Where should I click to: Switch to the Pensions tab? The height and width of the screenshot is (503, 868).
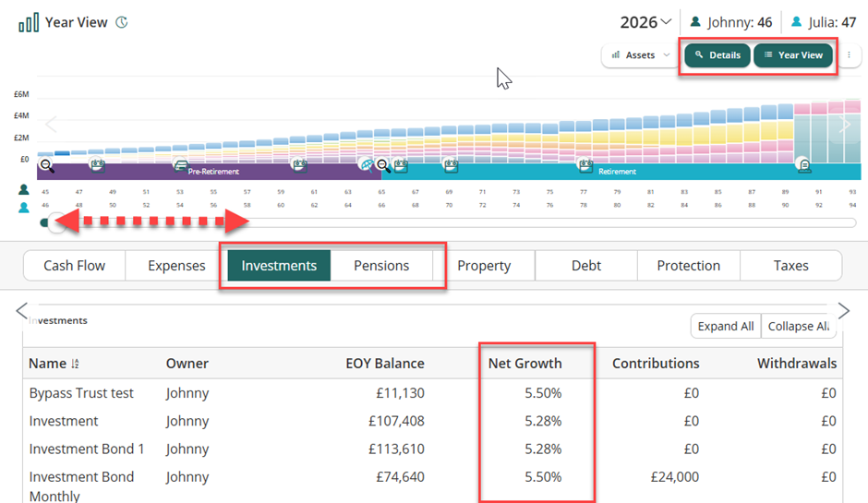[381, 266]
